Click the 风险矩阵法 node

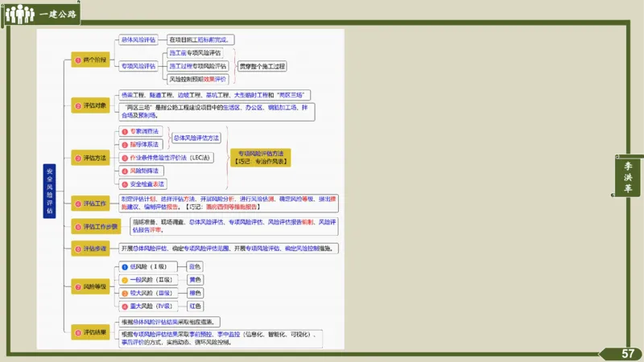click(142, 171)
